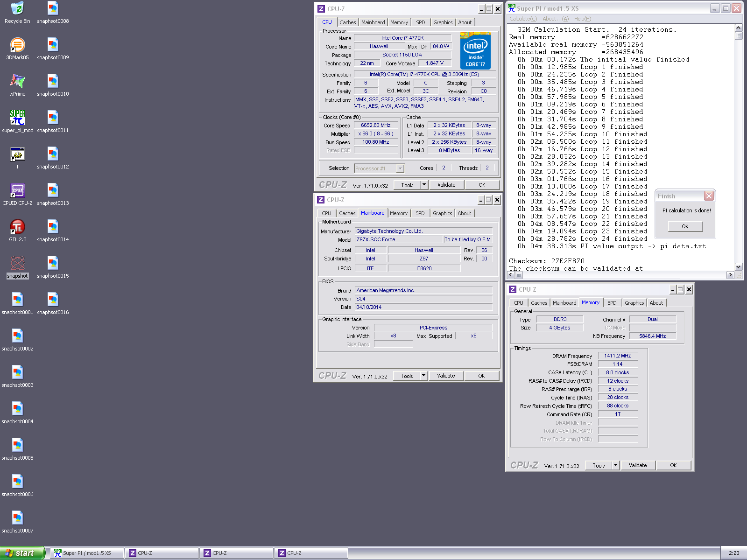The height and width of the screenshot is (560, 747).
Task: Switch to Caches tab in top CPU-Z window
Action: [x=347, y=22]
